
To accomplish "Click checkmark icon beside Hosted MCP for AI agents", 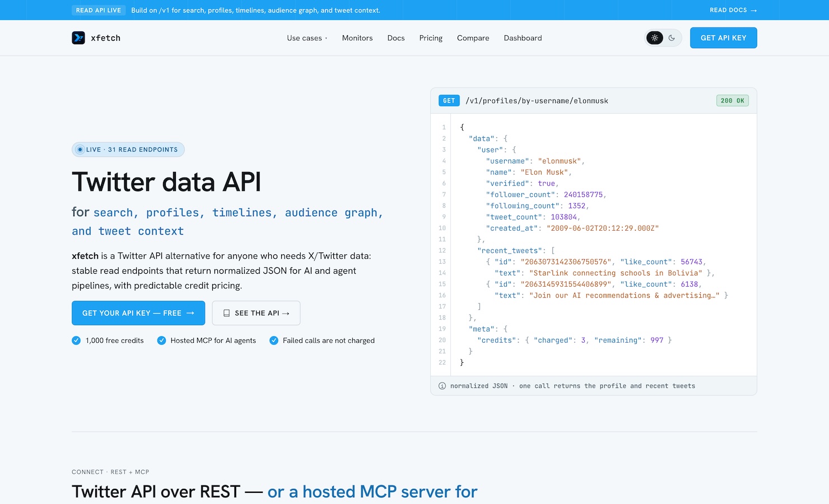I will (x=161, y=340).
